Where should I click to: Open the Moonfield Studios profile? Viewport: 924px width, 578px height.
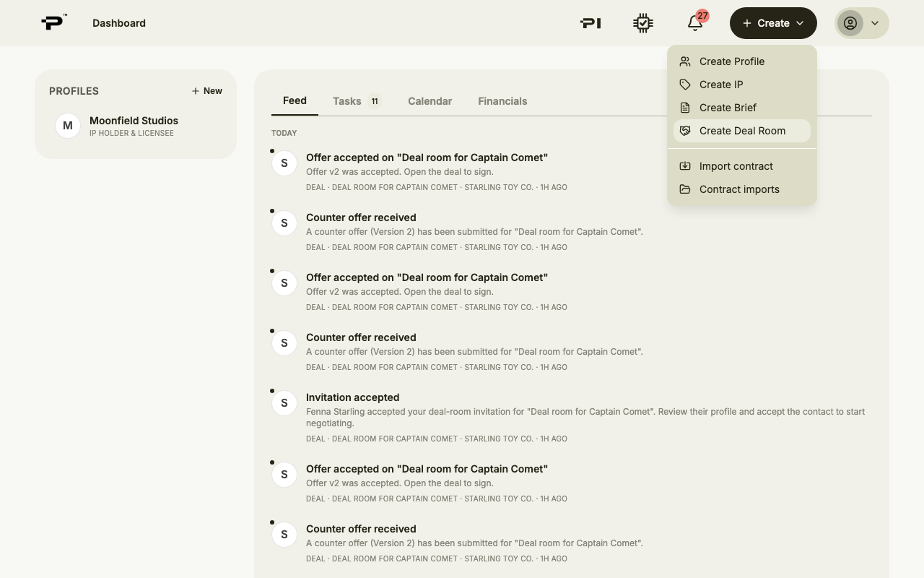coord(136,126)
